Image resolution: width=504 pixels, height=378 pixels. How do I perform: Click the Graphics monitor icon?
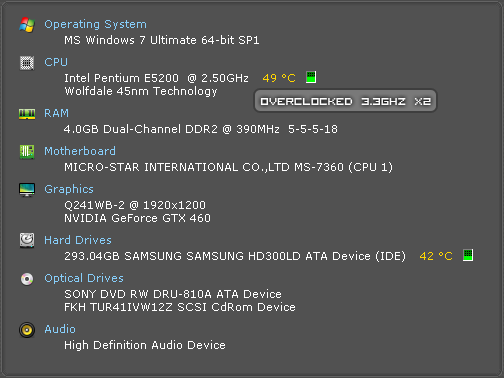click(x=27, y=190)
